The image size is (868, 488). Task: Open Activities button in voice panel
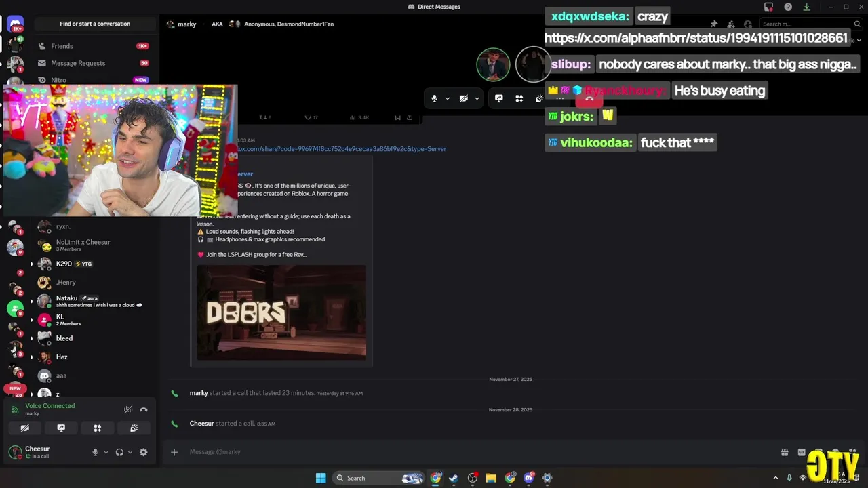[x=98, y=428]
